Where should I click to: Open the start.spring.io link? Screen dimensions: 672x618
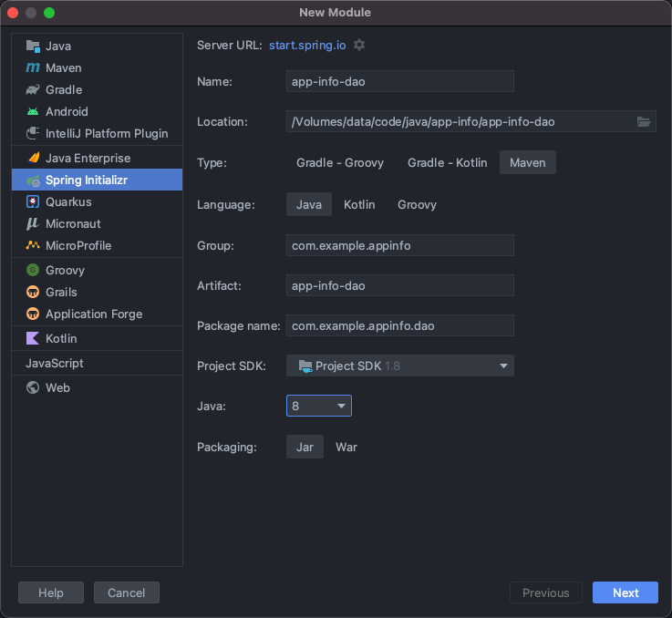(307, 46)
